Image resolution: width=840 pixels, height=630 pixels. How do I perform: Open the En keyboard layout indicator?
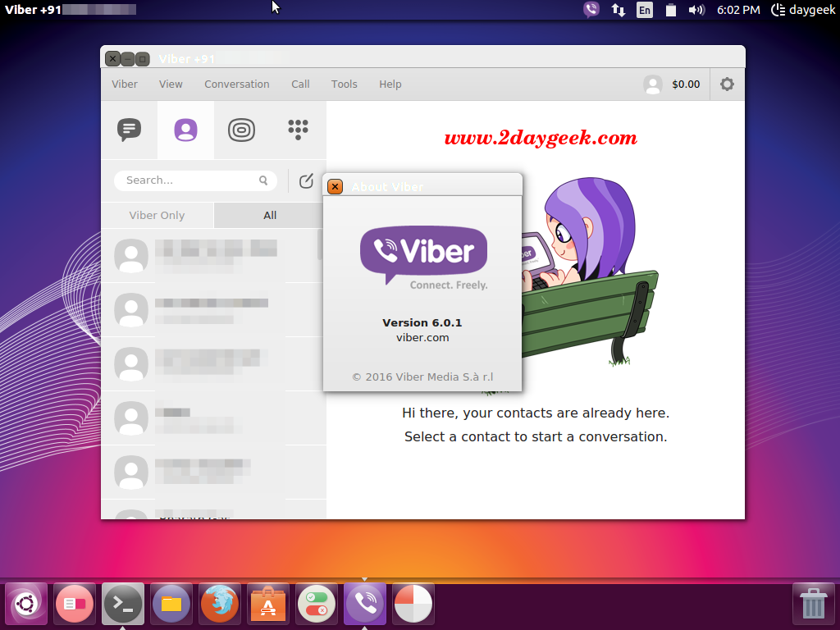[x=645, y=10]
